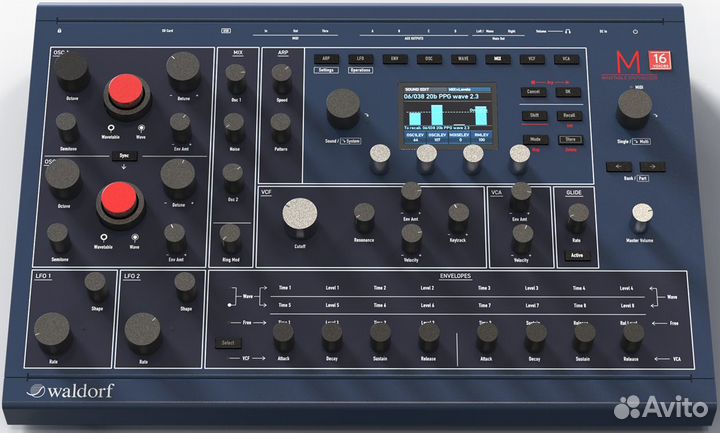Click the headphone icon next to Volume
Viewport: 720px width, 433px height.
(568, 31)
